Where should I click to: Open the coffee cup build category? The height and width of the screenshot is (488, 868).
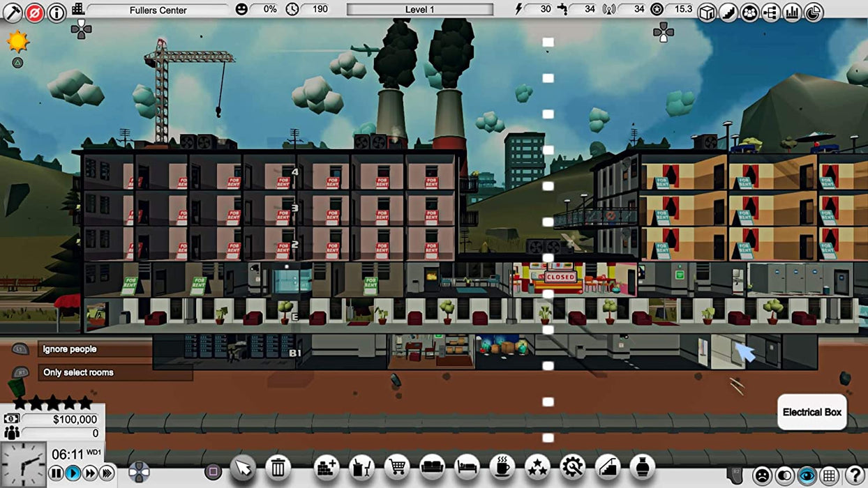[x=502, y=467]
